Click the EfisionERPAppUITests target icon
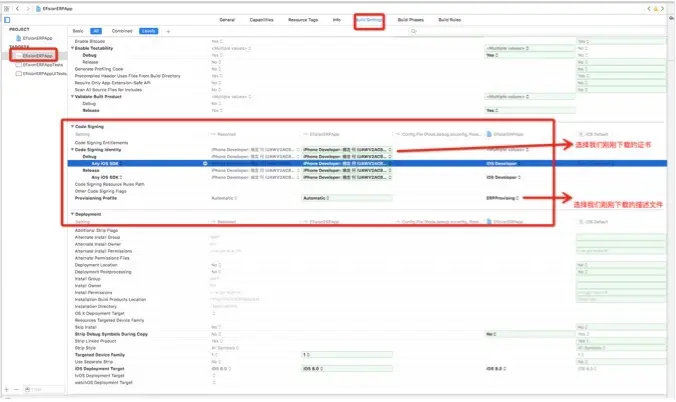This screenshot has height=402, width=676. tap(19, 74)
